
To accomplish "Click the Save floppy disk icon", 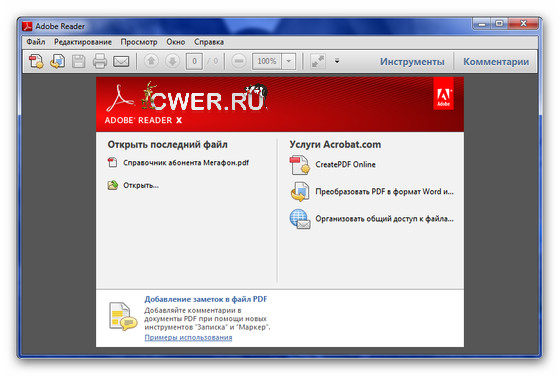I will pos(79,61).
